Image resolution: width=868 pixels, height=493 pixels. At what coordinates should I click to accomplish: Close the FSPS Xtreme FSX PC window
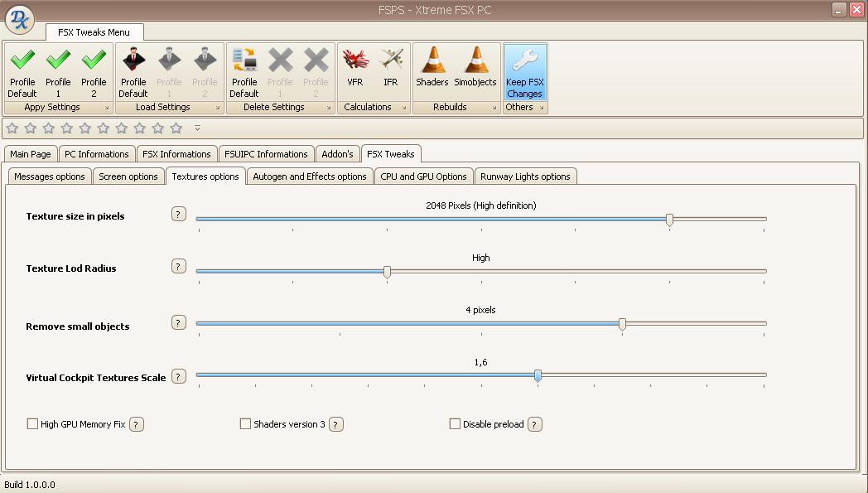pos(856,9)
